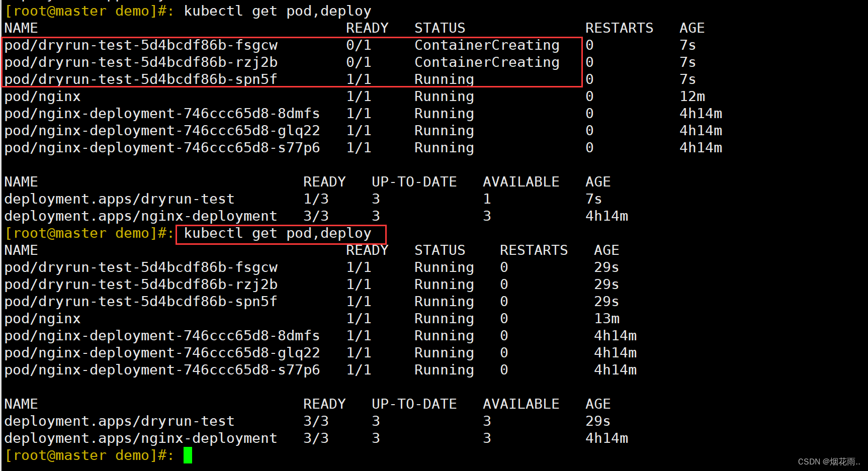Click the second STATUS column header

pyautogui.click(x=440, y=250)
